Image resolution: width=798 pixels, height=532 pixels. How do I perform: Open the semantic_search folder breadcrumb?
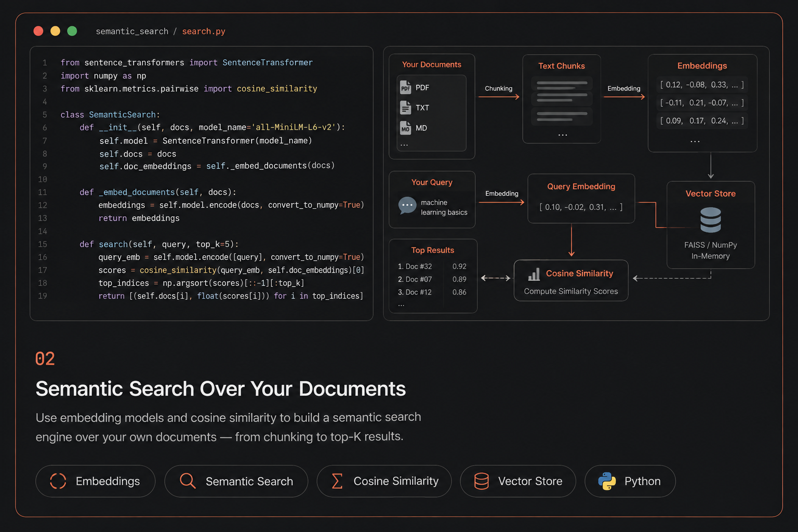pyautogui.click(x=132, y=31)
